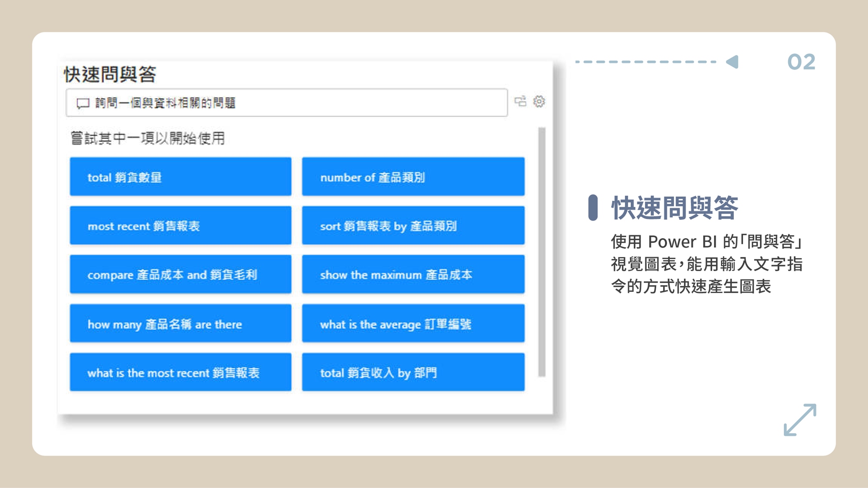Choose 'what is the average 訂單編號' suggestion
Image resolution: width=868 pixels, height=488 pixels.
click(413, 324)
